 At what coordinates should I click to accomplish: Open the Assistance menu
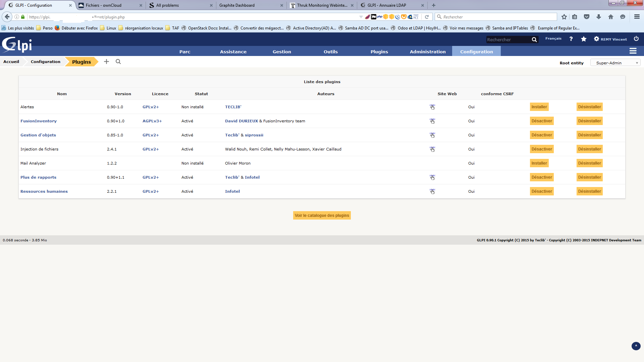[x=233, y=52]
